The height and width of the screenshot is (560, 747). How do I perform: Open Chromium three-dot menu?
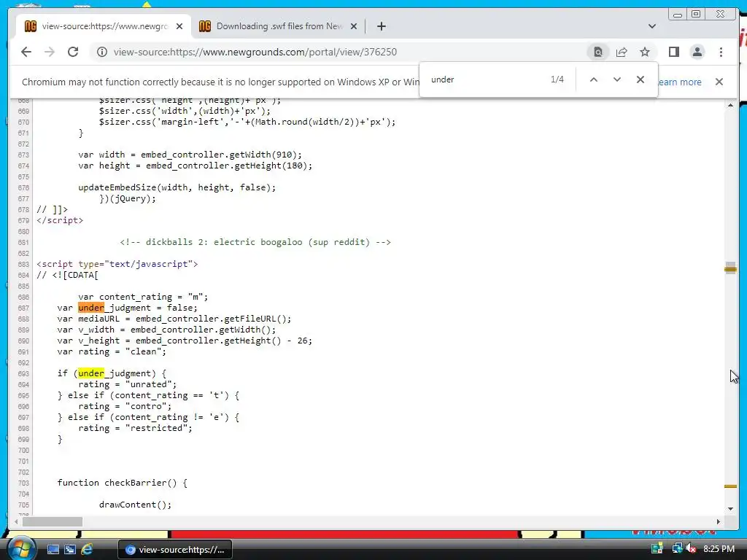pyautogui.click(x=721, y=52)
